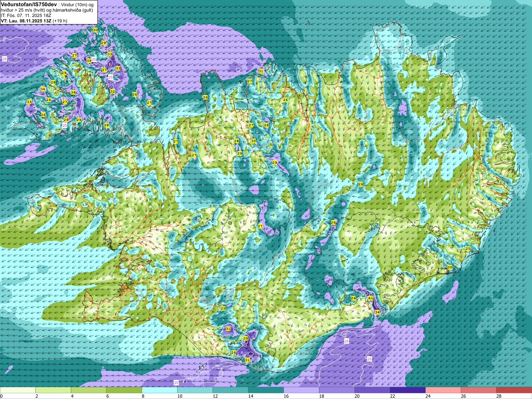
Task: Select the color scale's "8" tick label
Action: pyautogui.click(x=143, y=396)
